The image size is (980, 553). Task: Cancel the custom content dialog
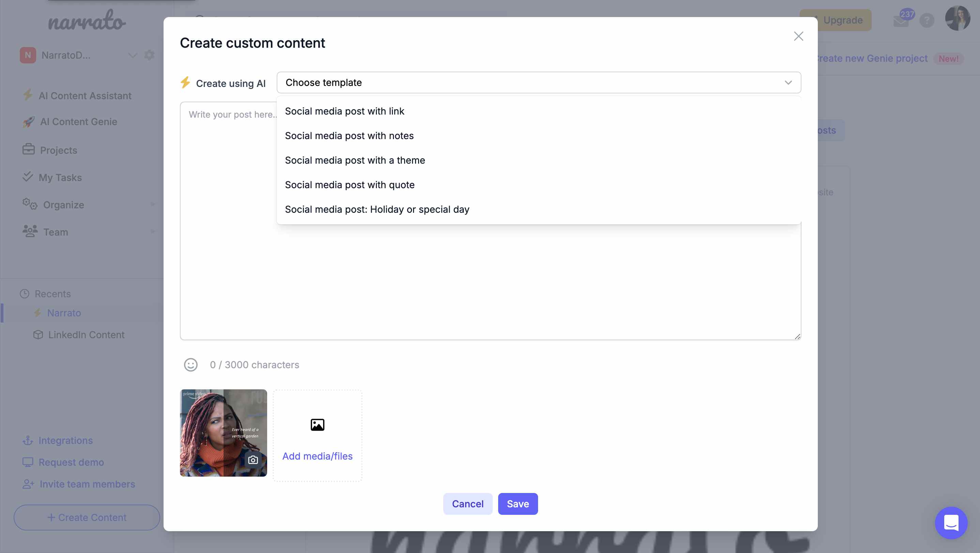pyautogui.click(x=468, y=504)
